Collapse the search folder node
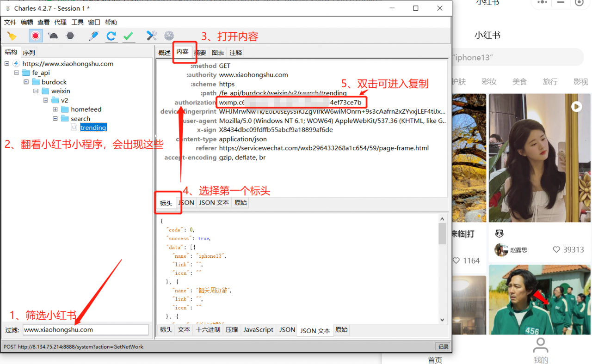Viewport: 592px width, 364px height. click(55, 119)
